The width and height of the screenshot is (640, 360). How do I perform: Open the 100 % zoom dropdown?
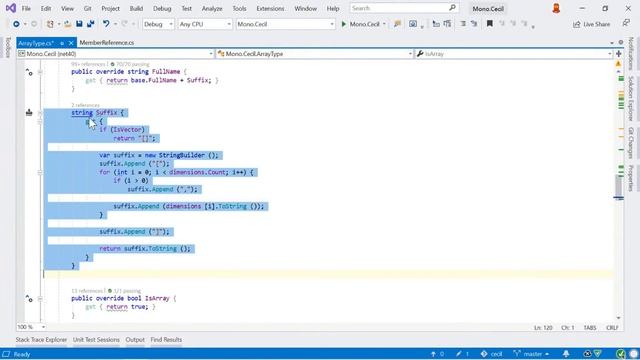[31, 327]
